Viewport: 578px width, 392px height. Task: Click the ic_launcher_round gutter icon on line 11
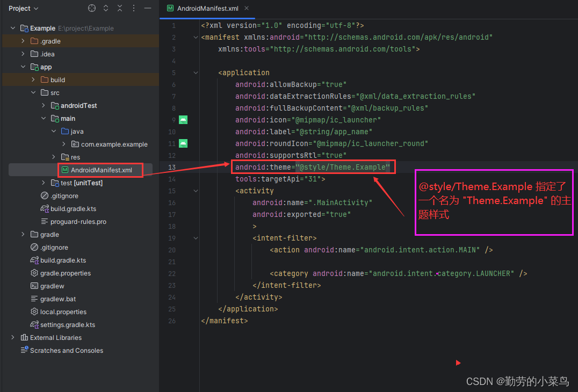click(x=183, y=143)
